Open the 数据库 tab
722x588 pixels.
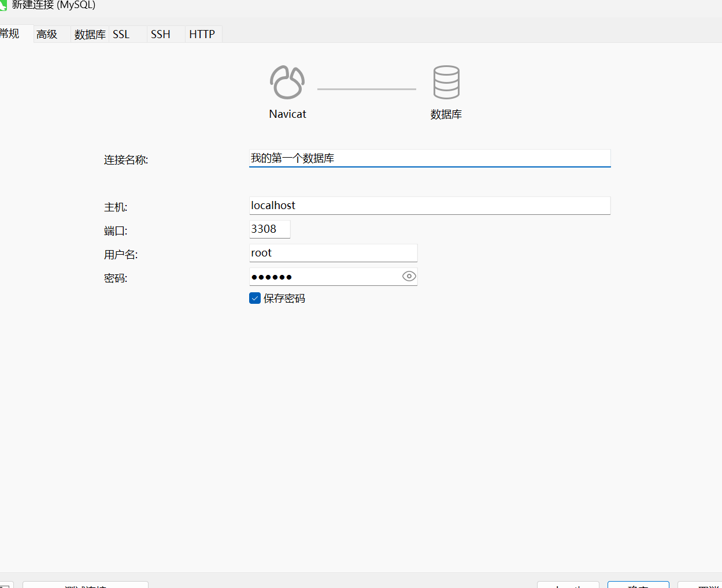[x=90, y=34]
